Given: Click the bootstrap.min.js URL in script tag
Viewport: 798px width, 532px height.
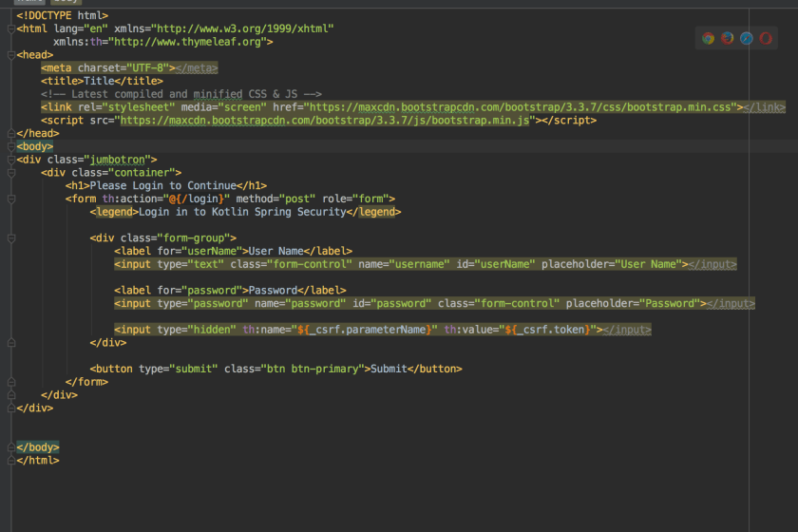Looking at the screenshot, I should (x=325, y=121).
